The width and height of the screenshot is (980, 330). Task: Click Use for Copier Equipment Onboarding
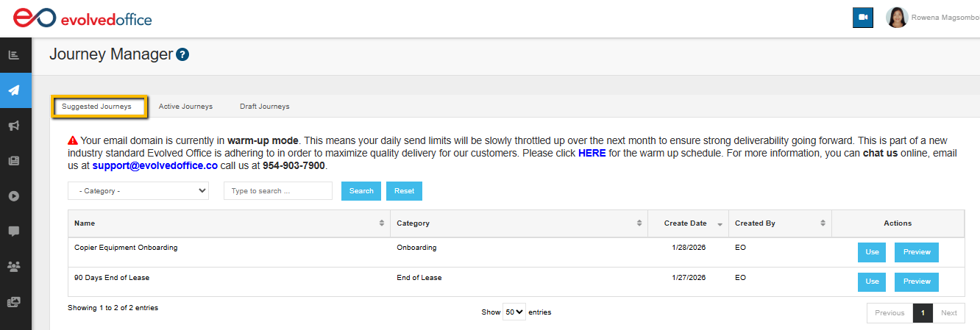(872, 252)
